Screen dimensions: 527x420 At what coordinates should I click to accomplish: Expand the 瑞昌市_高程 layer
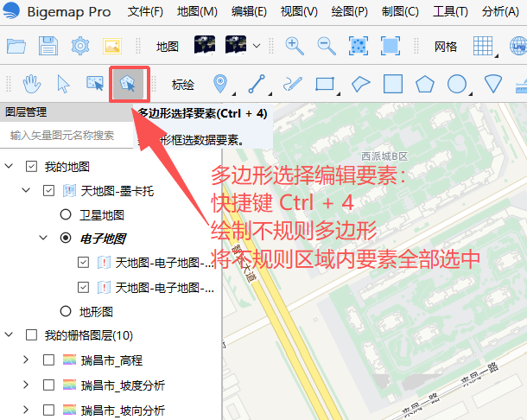(x=26, y=360)
